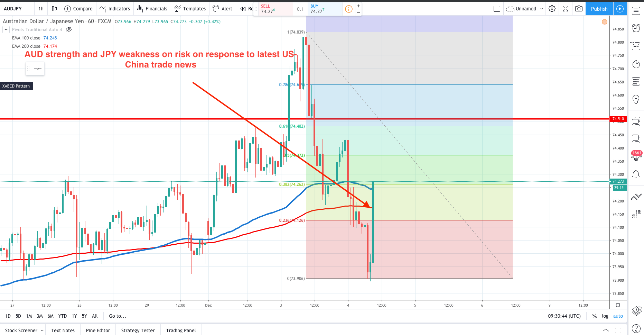Open the Strategy Tester tab
This screenshot has height=335, width=644.
(138, 331)
